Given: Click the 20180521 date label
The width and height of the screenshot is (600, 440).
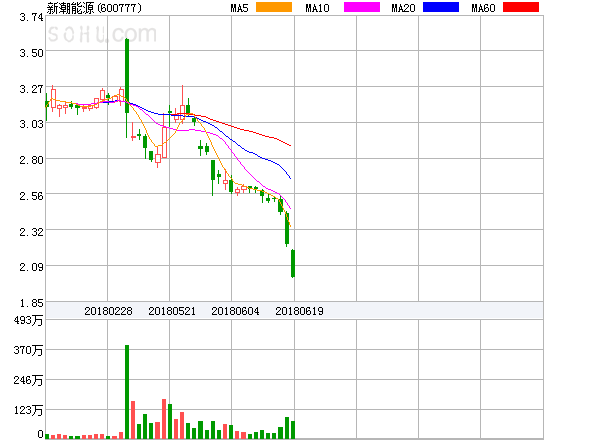Looking at the screenshot, I should 172,311.
